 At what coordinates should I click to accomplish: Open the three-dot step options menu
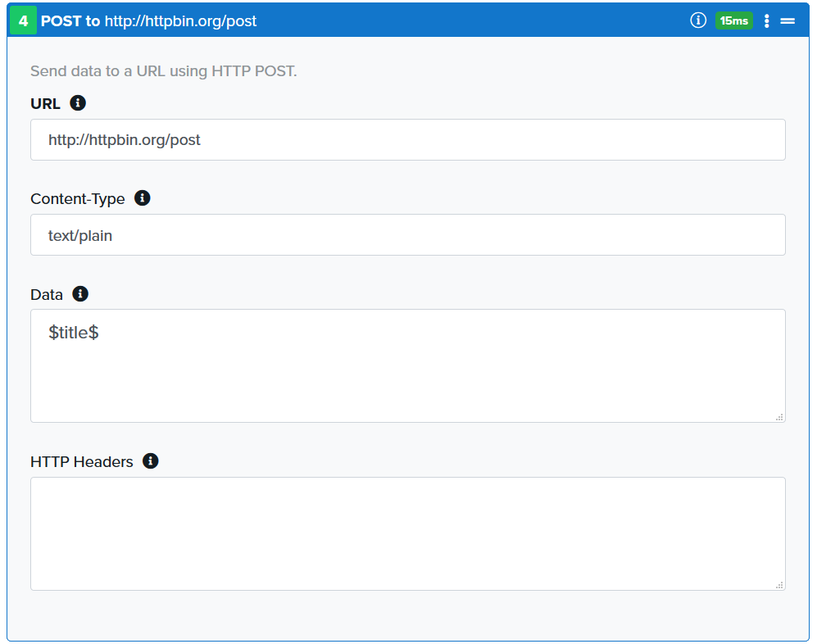[x=766, y=20]
